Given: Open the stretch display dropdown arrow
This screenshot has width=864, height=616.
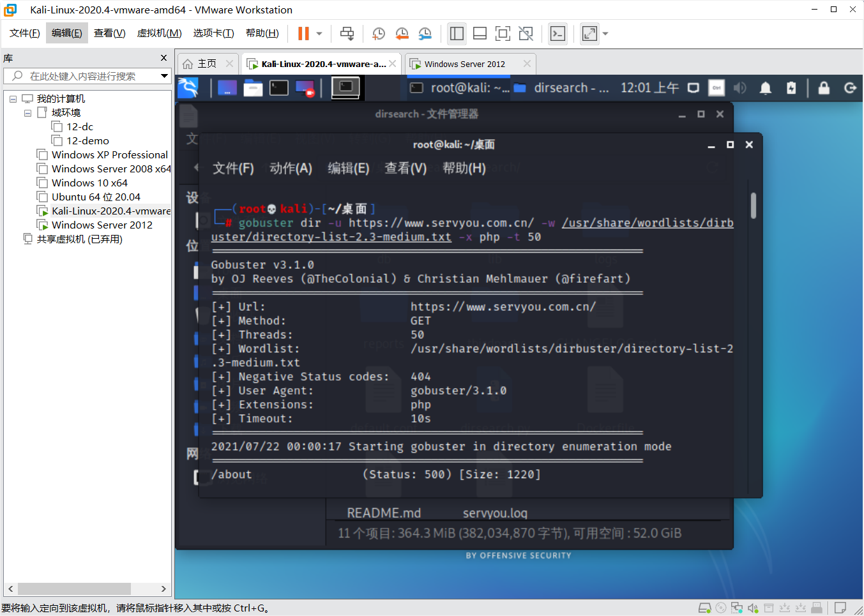Looking at the screenshot, I should (x=605, y=33).
